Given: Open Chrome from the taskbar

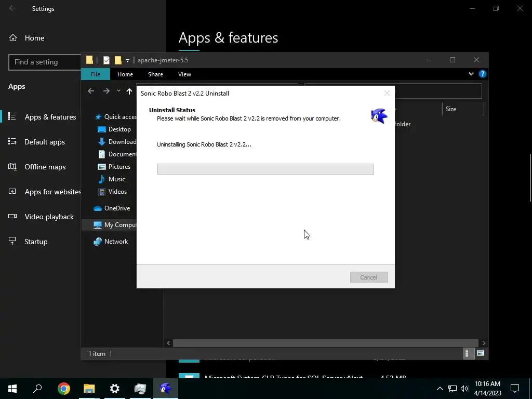Looking at the screenshot, I should point(64,389).
